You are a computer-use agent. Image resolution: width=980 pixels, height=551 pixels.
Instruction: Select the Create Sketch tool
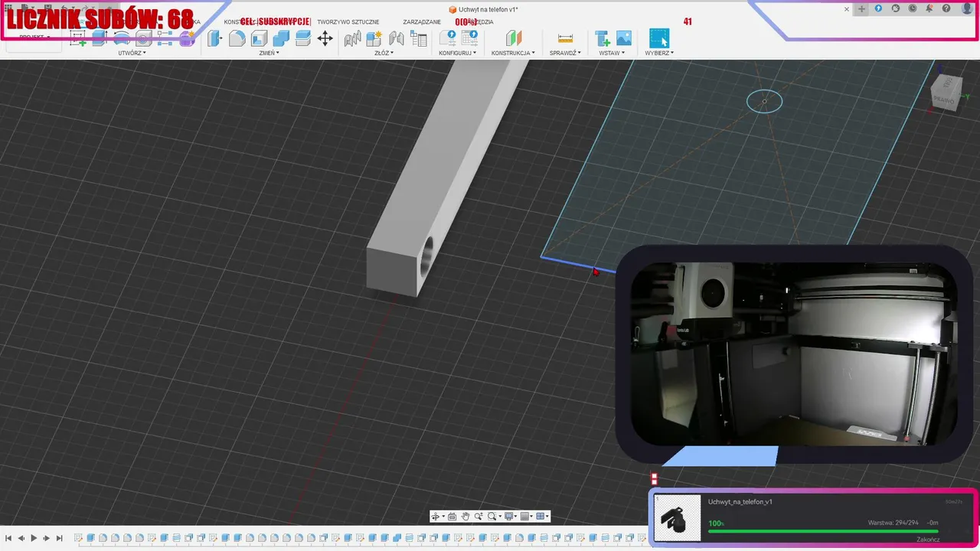(x=77, y=38)
